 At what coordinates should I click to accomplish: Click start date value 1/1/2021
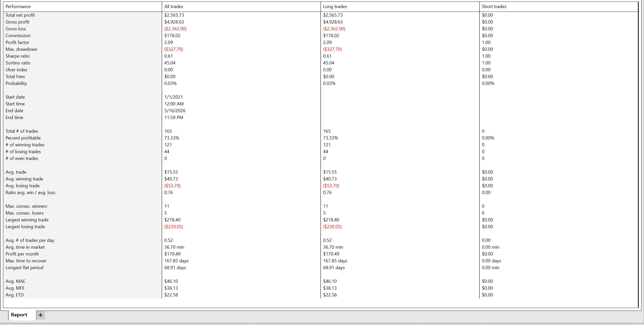pos(174,97)
